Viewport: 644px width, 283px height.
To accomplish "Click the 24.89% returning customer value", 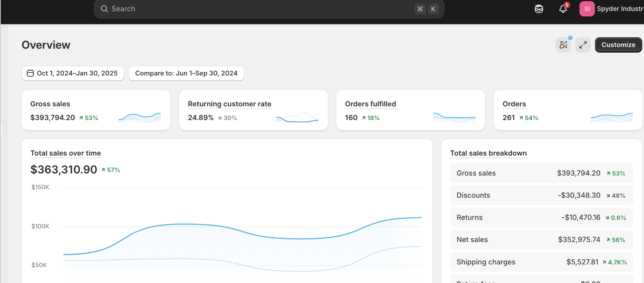I will [x=201, y=118].
